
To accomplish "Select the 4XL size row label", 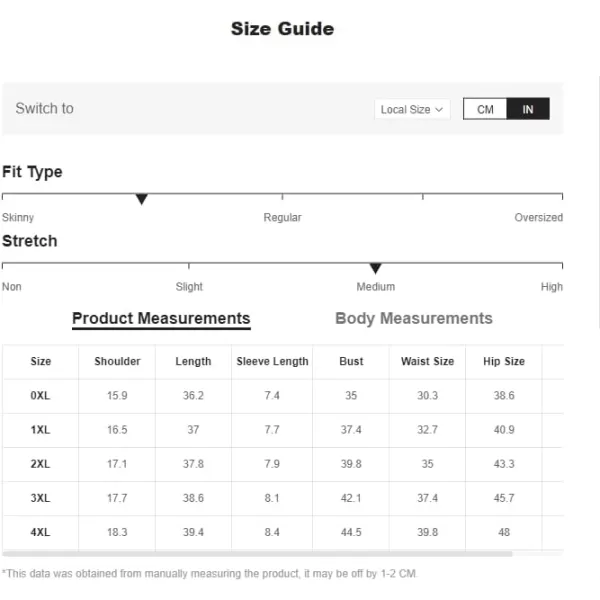I will pyautogui.click(x=40, y=532).
